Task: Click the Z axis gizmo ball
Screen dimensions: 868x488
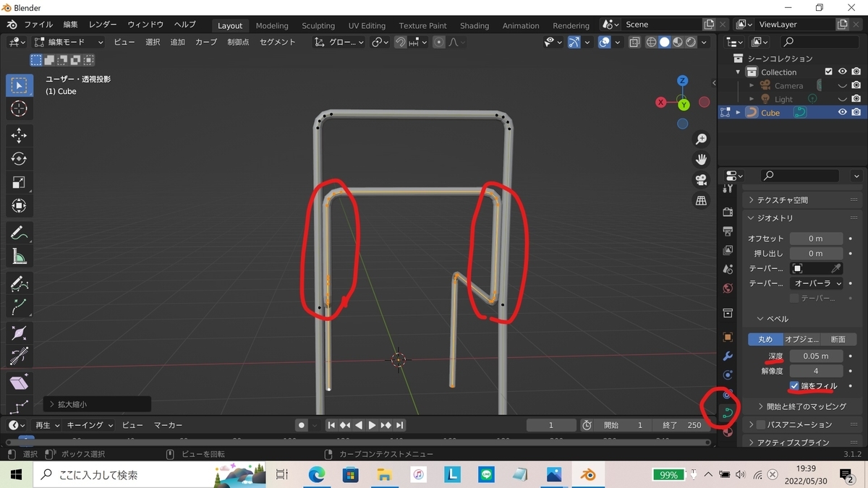Action: pyautogui.click(x=682, y=80)
